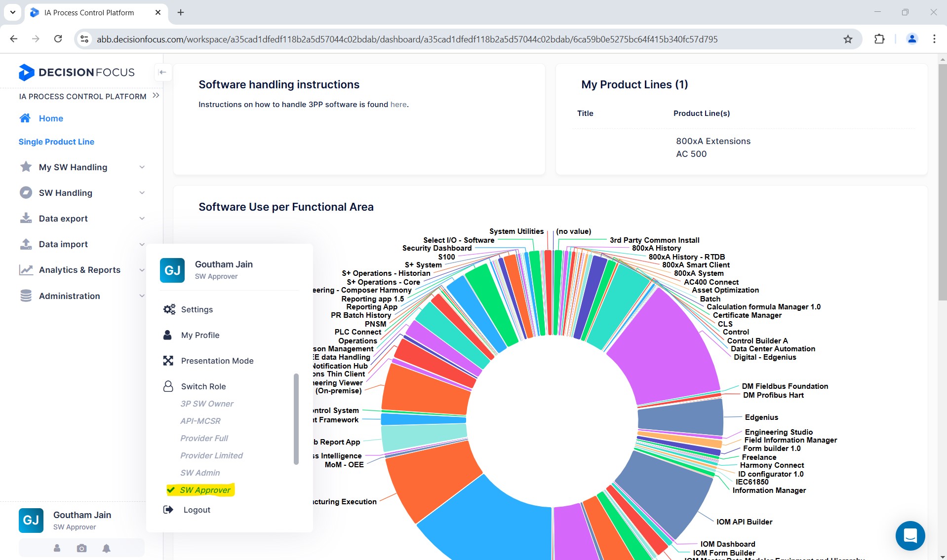947x560 pixels.
Task: Open Chrome profile icon
Action: click(x=912, y=39)
